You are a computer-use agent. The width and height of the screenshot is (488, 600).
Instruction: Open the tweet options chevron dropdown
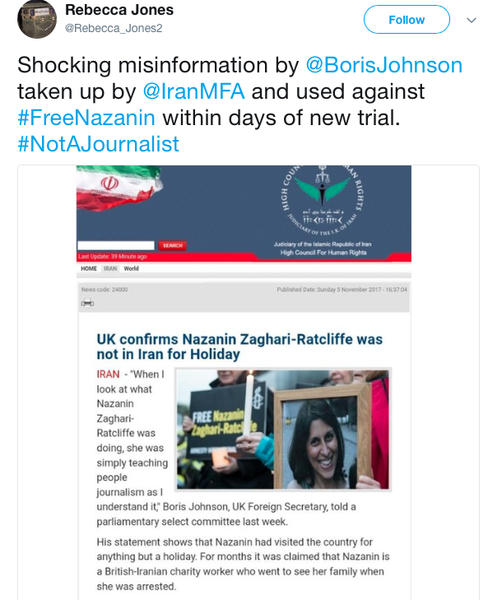(472, 20)
